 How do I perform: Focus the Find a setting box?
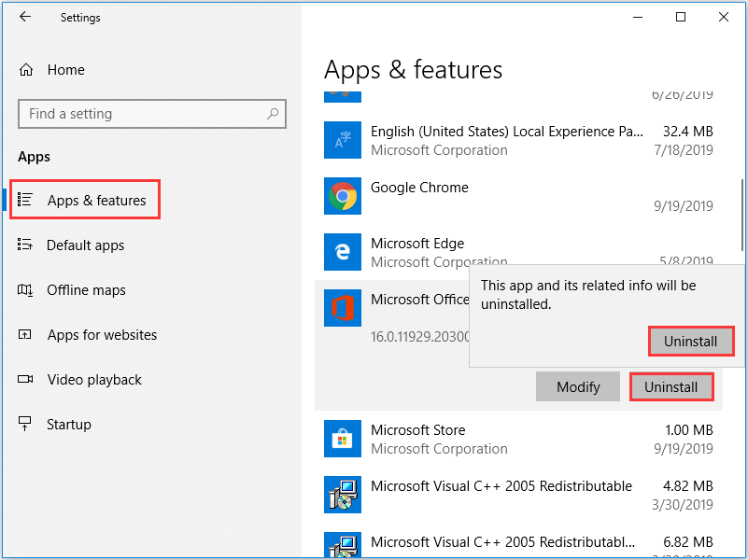coord(152,114)
